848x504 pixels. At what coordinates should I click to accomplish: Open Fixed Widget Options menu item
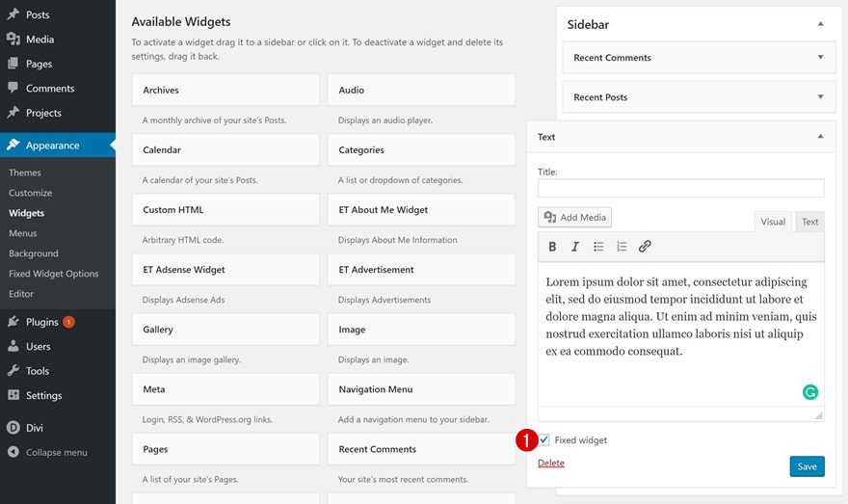click(54, 274)
